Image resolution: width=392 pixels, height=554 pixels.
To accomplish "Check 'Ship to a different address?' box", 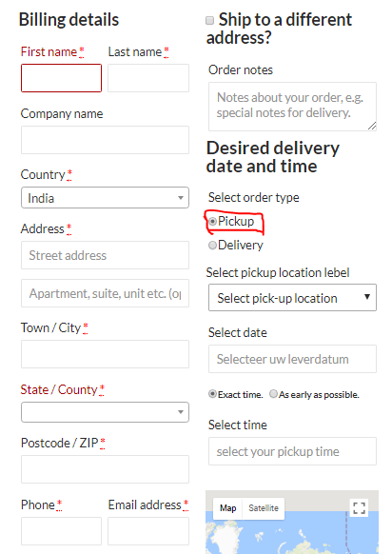I will click(x=209, y=21).
